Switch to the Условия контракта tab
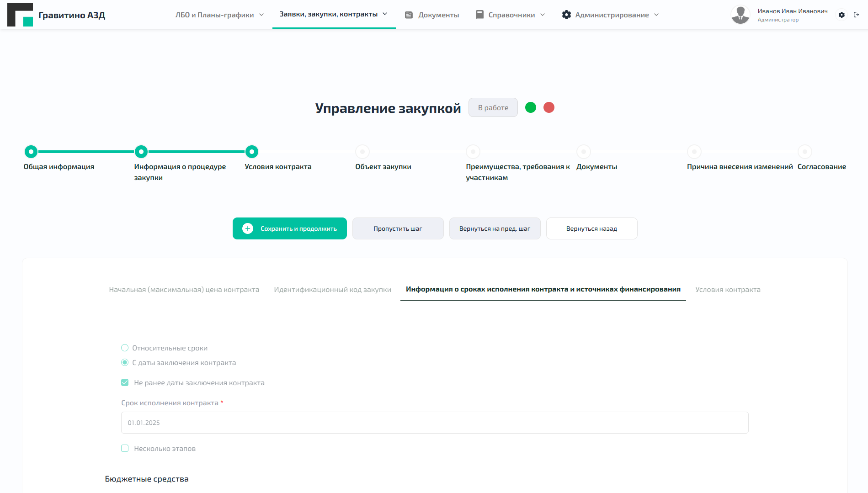The image size is (868, 493). 728,289
